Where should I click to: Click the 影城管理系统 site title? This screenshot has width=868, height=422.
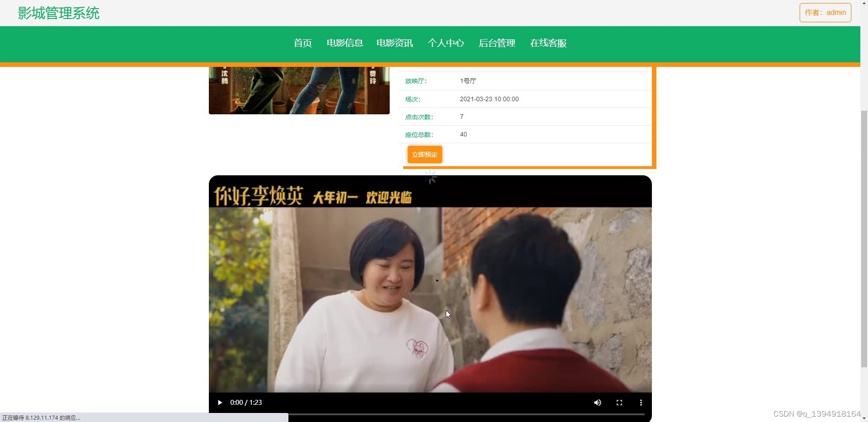pos(58,13)
